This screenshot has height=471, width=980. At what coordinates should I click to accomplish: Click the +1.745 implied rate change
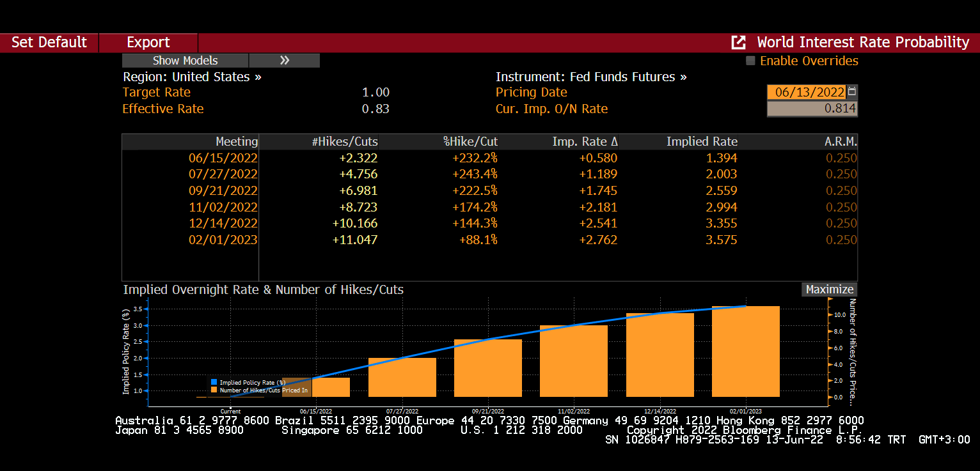pyautogui.click(x=598, y=190)
